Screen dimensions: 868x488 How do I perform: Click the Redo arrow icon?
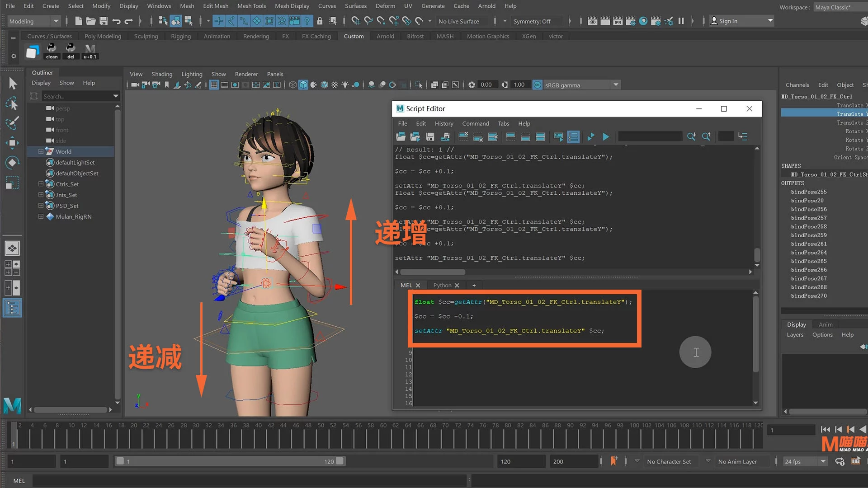click(x=129, y=21)
